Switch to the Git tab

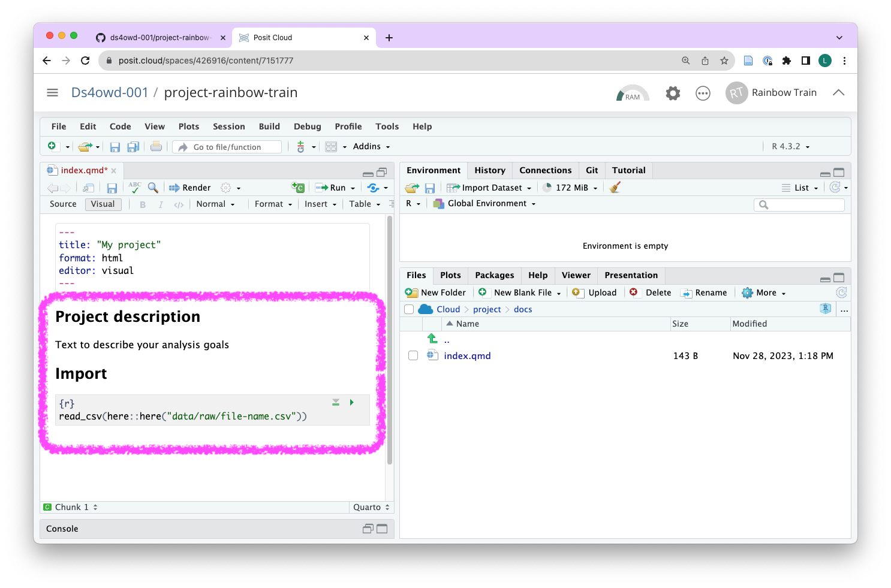[591, 170]
